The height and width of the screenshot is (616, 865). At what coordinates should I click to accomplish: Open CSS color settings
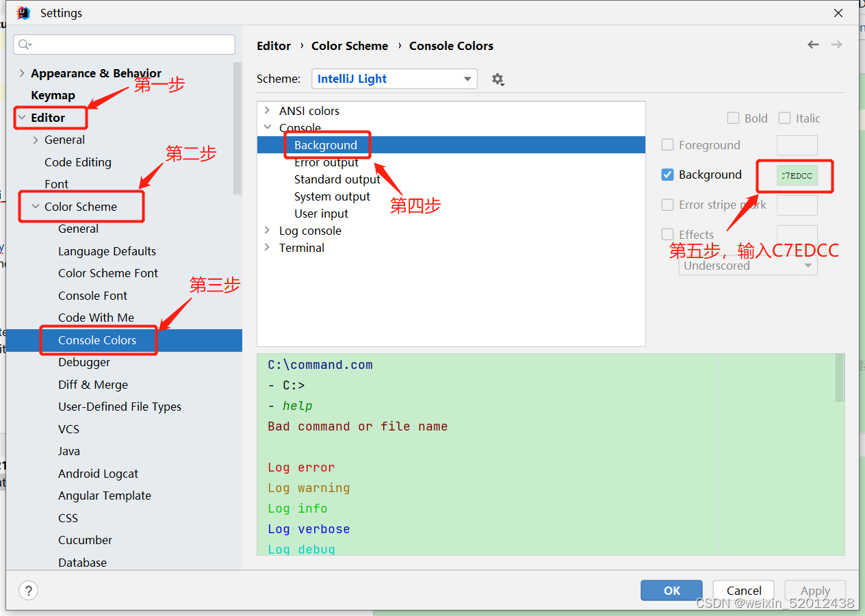[x=68, y=518]
